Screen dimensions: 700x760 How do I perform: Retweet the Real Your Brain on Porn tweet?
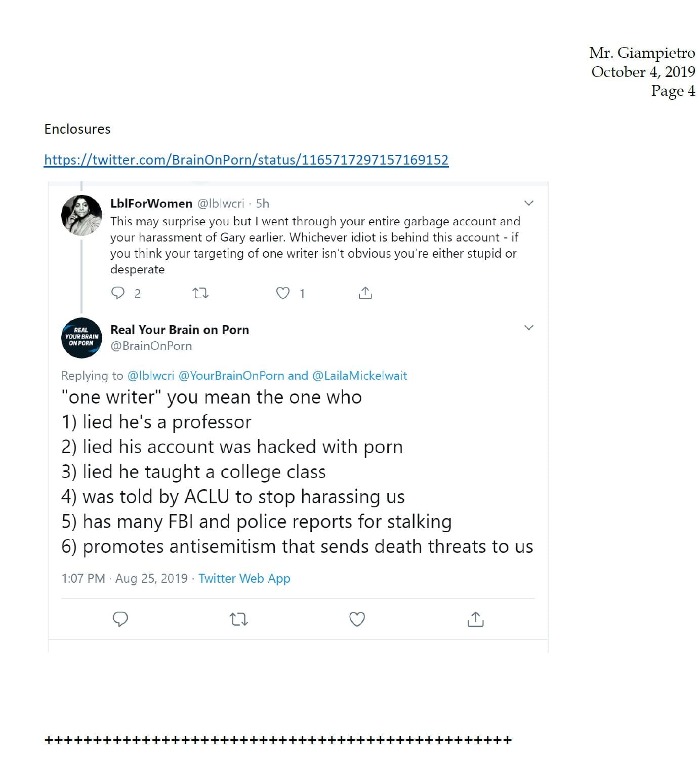point(238,619)
